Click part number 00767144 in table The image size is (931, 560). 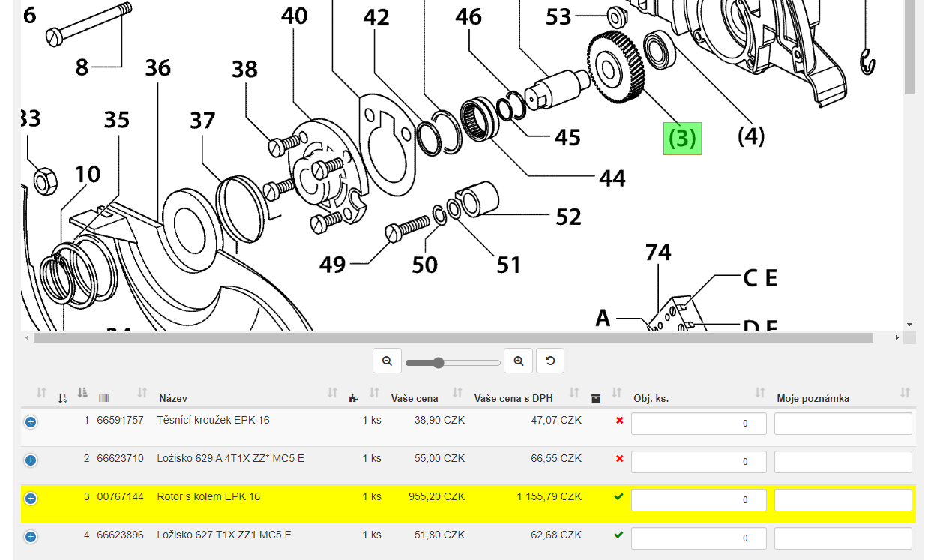tap(120, 496)
